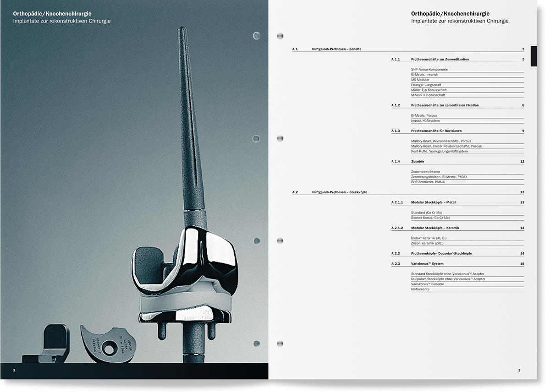Select the SHP Femur-Komponente entry
The width and height of the screenshot is (550, 392).
coord(429,70)
